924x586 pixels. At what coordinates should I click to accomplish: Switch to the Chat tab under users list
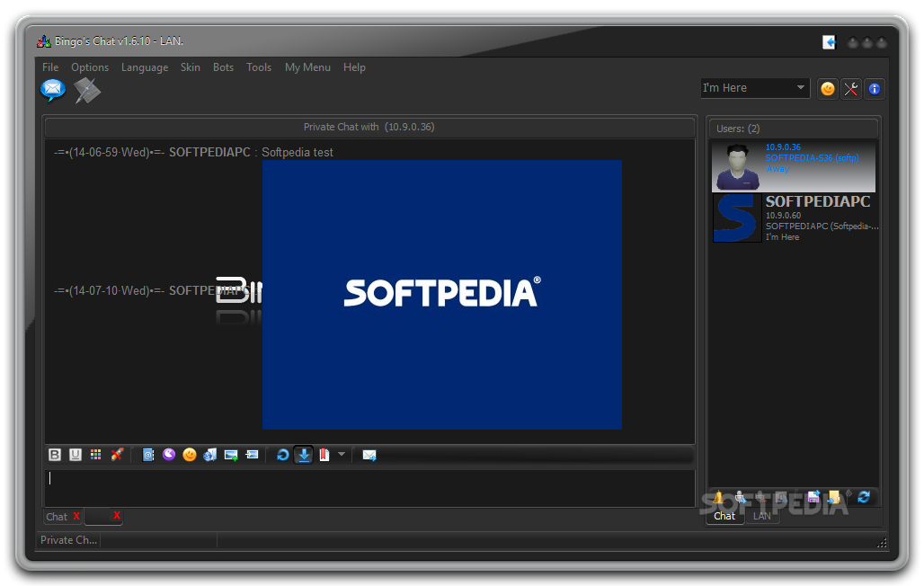point(724,516)
